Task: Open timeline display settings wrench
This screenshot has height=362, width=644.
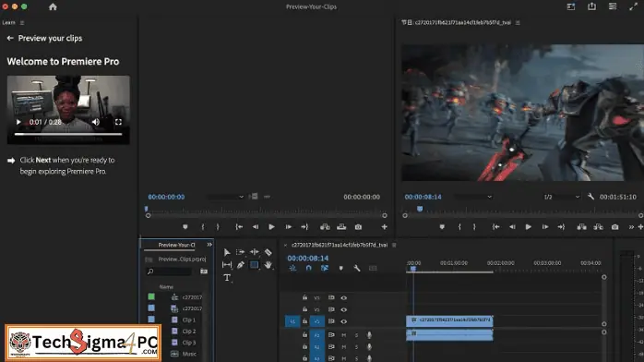Action: 357,268
